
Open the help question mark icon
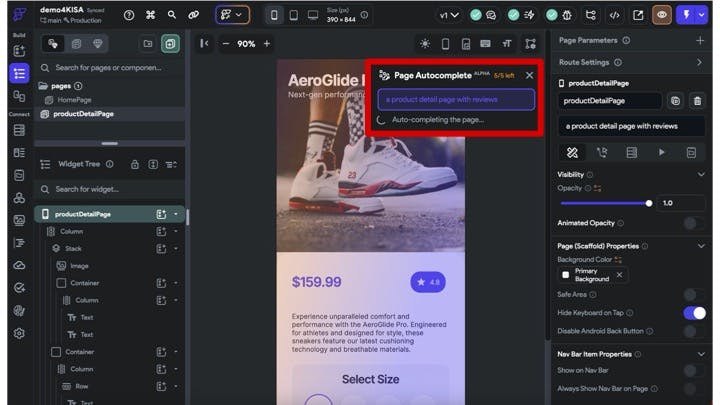[x=129, y=15]
